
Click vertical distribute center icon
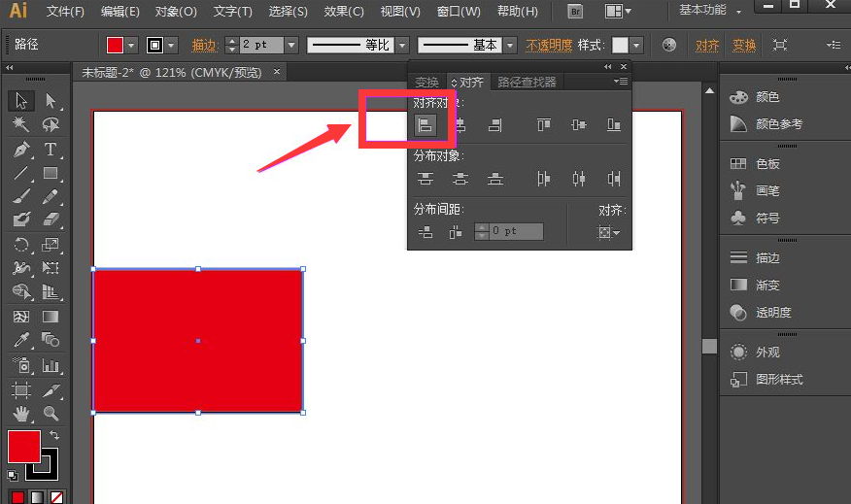pos(460,179)
